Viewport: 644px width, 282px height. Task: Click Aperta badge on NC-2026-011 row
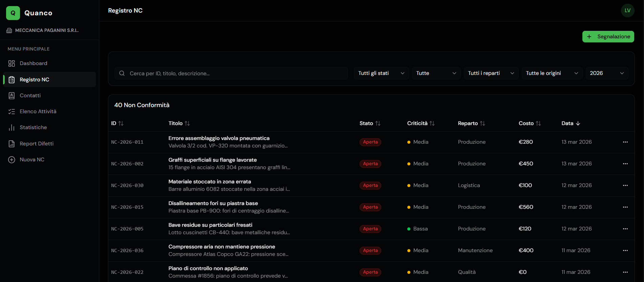pos(370,142)
